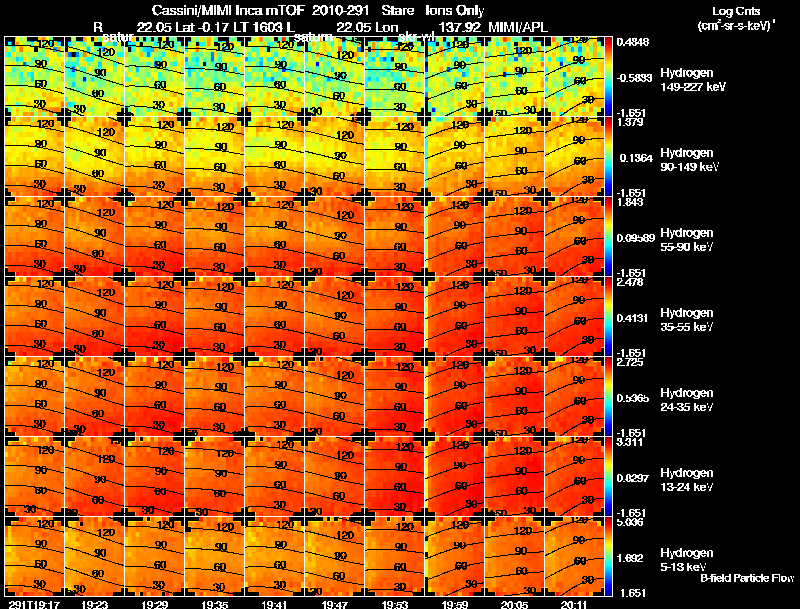
Task: Click the 19:35 time axis label
Action: (x=215, y=604)
